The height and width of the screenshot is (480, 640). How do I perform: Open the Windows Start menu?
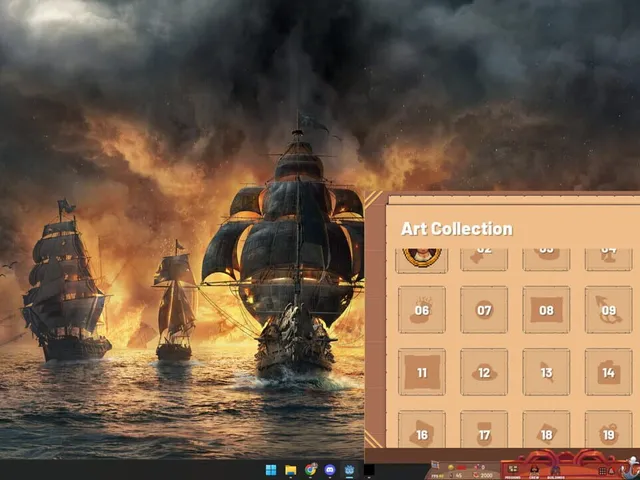click(271, 470)
